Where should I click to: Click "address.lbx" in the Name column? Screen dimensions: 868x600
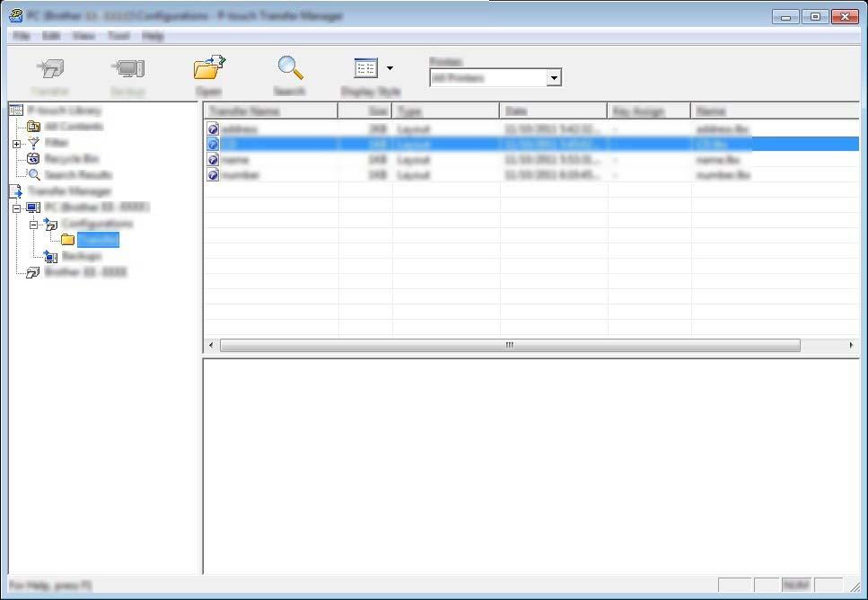(x=723, y=129)
